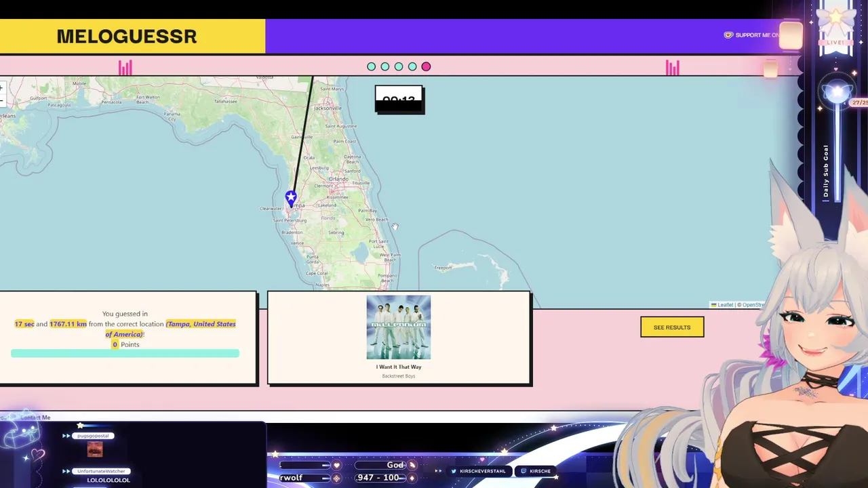
Task: Click Clearwater label on the map
Action: click(x=271, y=209)
